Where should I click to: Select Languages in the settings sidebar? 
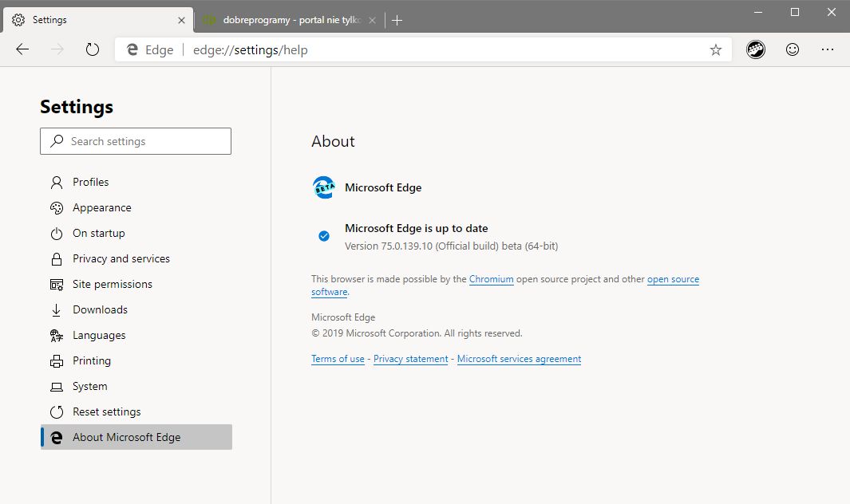click(x=100, y=335)
